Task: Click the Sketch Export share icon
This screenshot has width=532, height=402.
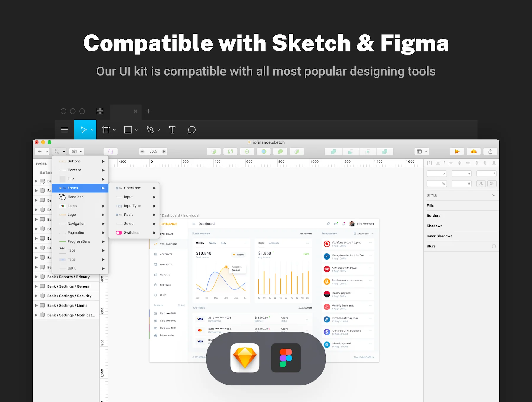Action: (x=490, y=151)
